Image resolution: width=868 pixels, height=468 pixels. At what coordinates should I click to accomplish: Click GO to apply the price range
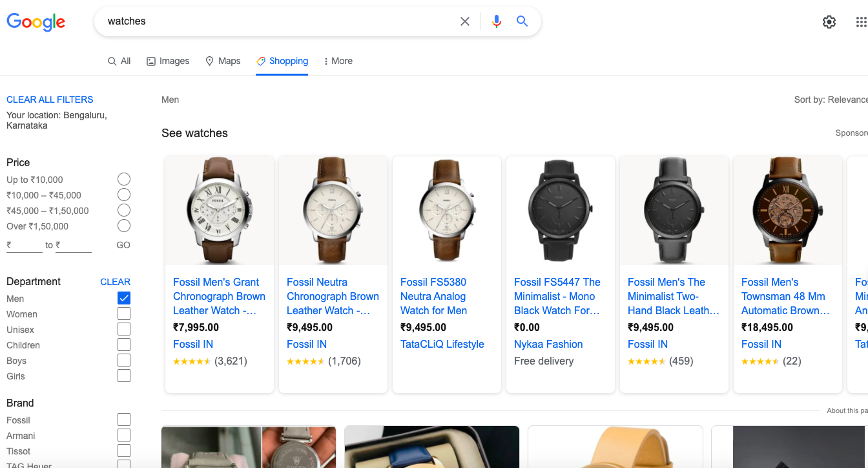click(123, 245)
